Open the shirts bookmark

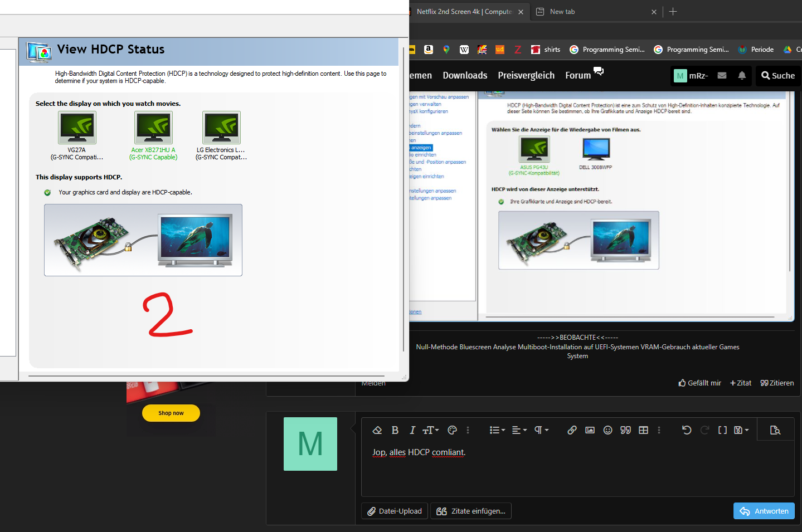546,50
